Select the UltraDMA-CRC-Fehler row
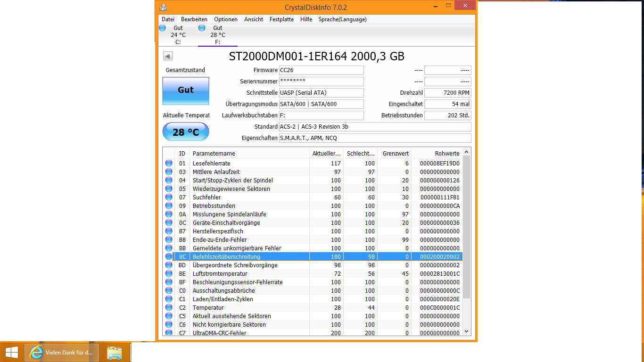The width and height of the screenshot is (644, 362). click(313, 332)
